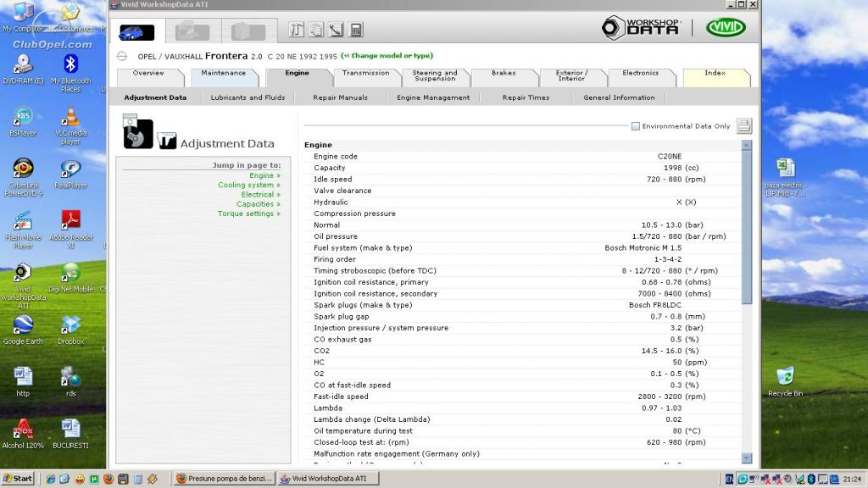868x488 pixels.
Task: Select the grey van vehicle type tab
Action: tap(248, 31)
